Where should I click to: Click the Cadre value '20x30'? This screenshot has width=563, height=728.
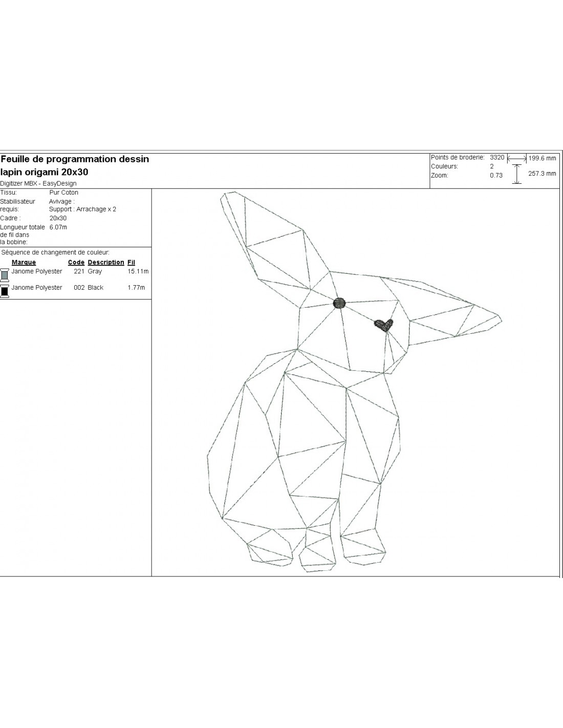tap(58, 218)
